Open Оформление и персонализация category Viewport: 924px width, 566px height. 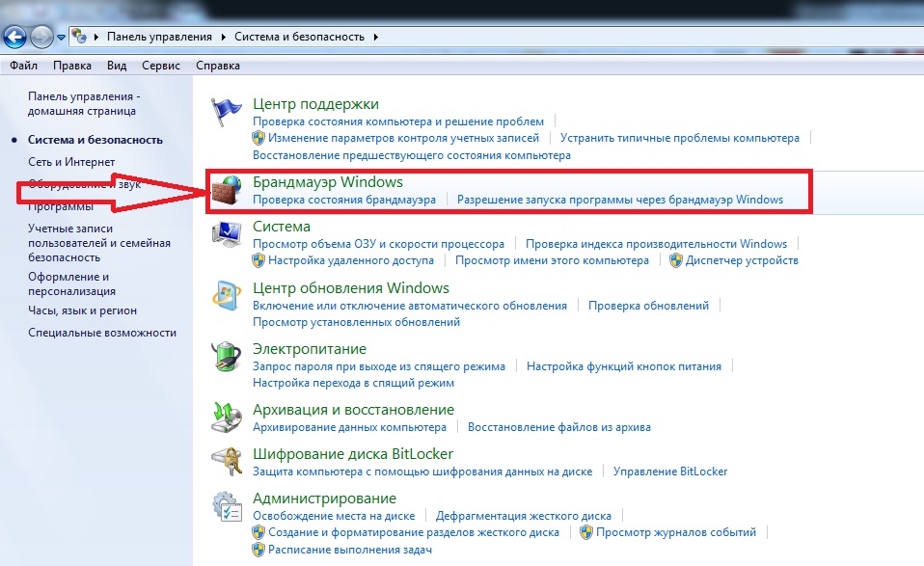[x=72, y=283]
